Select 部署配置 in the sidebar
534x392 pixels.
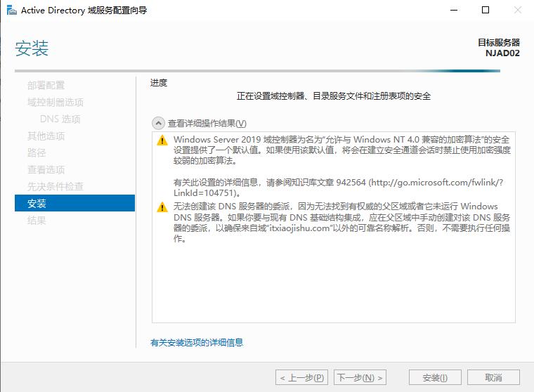[x=46, y=85]
